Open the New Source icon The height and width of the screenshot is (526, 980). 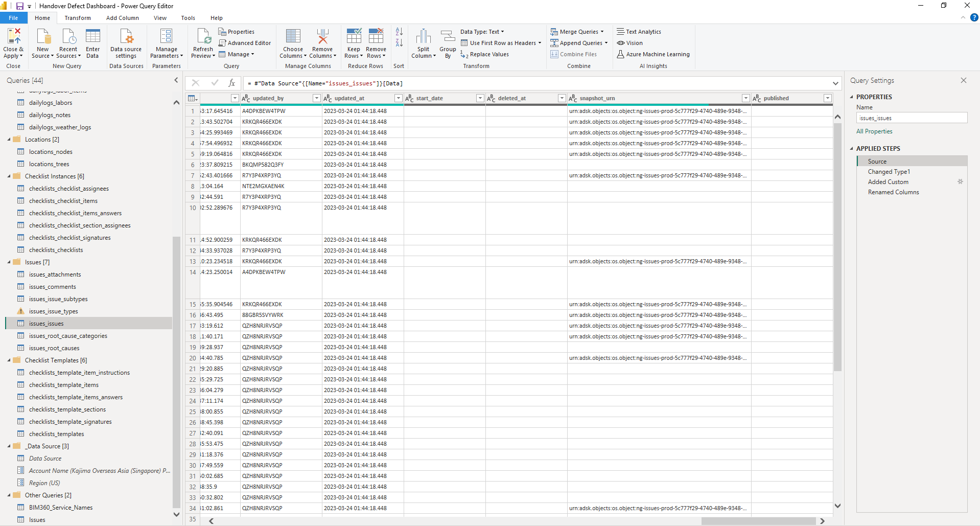click(43, 37)
